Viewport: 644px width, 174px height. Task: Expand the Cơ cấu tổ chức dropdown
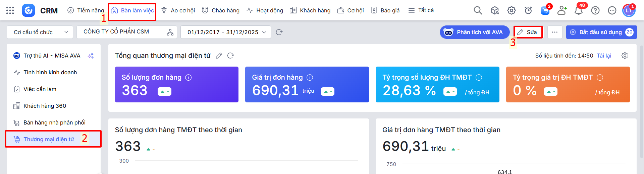[40, 32]
